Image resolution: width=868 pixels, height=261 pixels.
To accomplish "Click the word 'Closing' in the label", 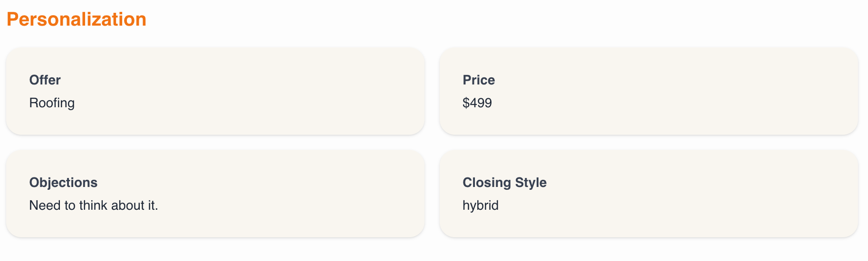I will click(x=487, y=182).
